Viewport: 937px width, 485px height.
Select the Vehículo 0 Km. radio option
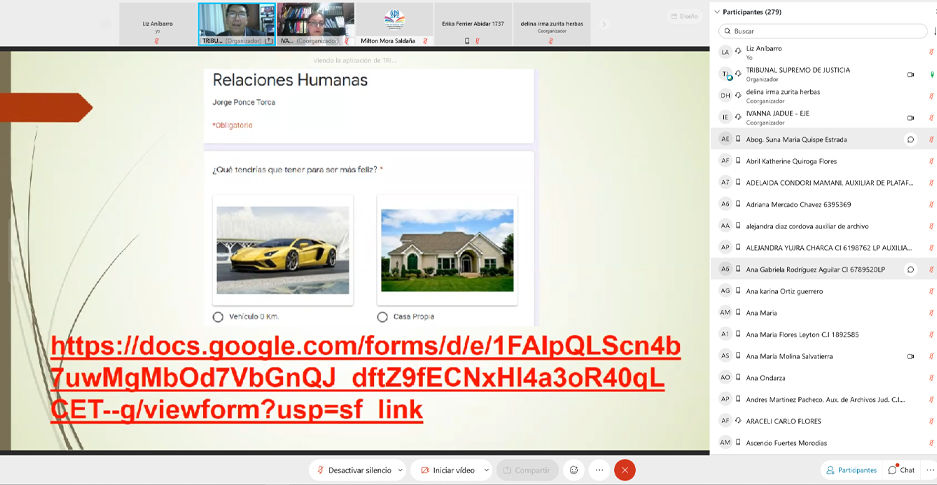click(218, 317)
